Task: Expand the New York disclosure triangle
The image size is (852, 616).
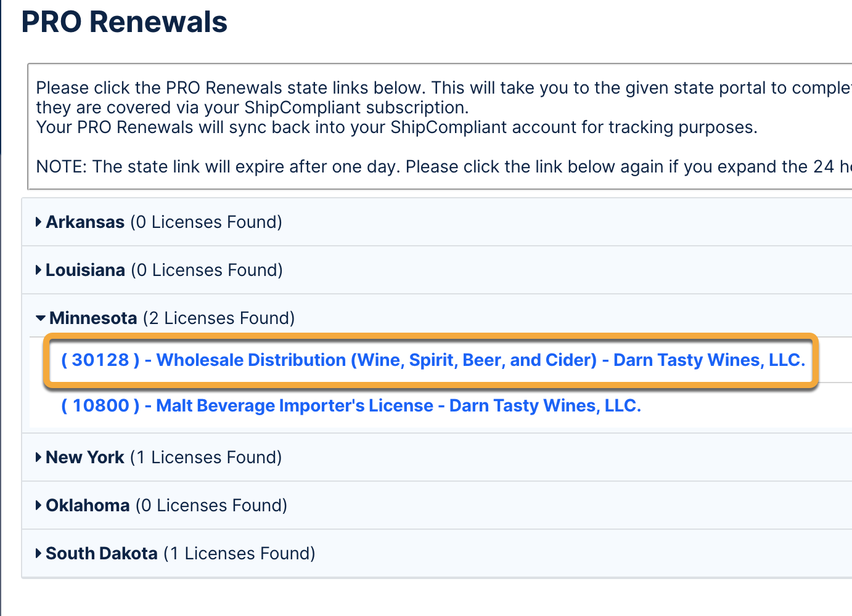Action: (x=39, y=457)
